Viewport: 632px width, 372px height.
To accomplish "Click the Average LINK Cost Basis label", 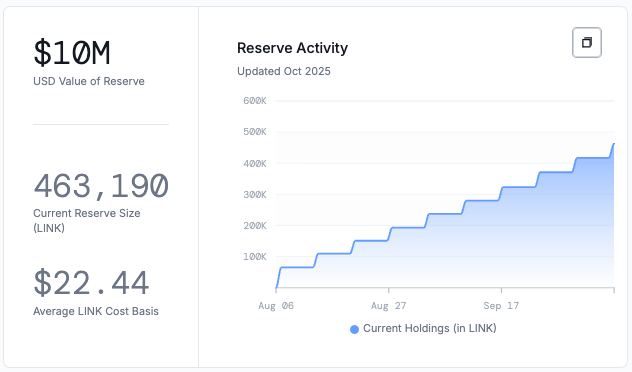I will (96, 311).
